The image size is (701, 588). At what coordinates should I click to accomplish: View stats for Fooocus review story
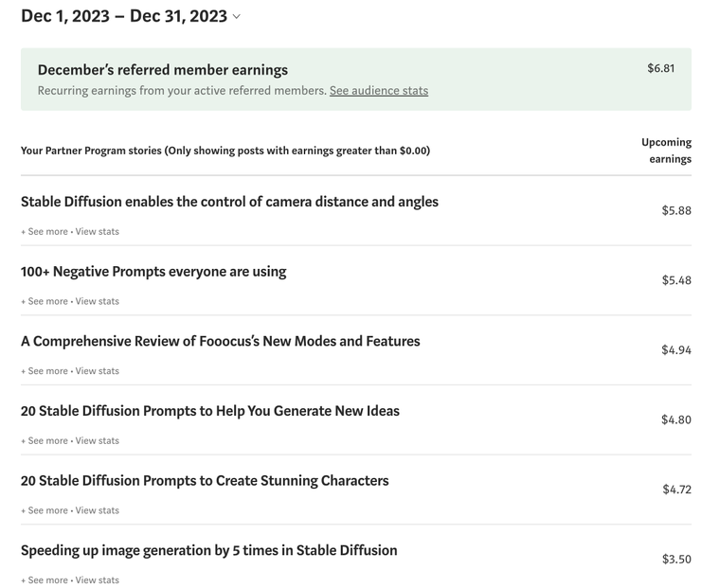[98, 371]
